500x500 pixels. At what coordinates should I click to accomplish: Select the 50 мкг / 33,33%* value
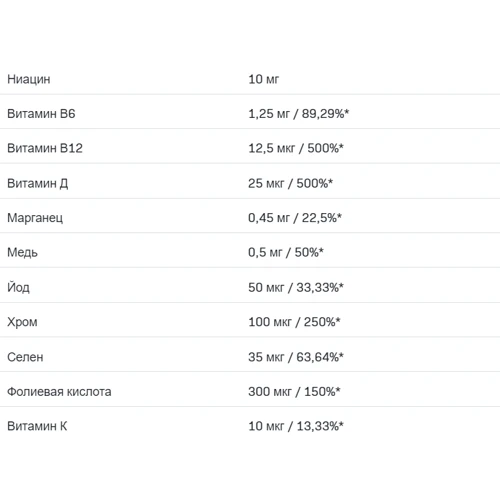pos(296,287)
